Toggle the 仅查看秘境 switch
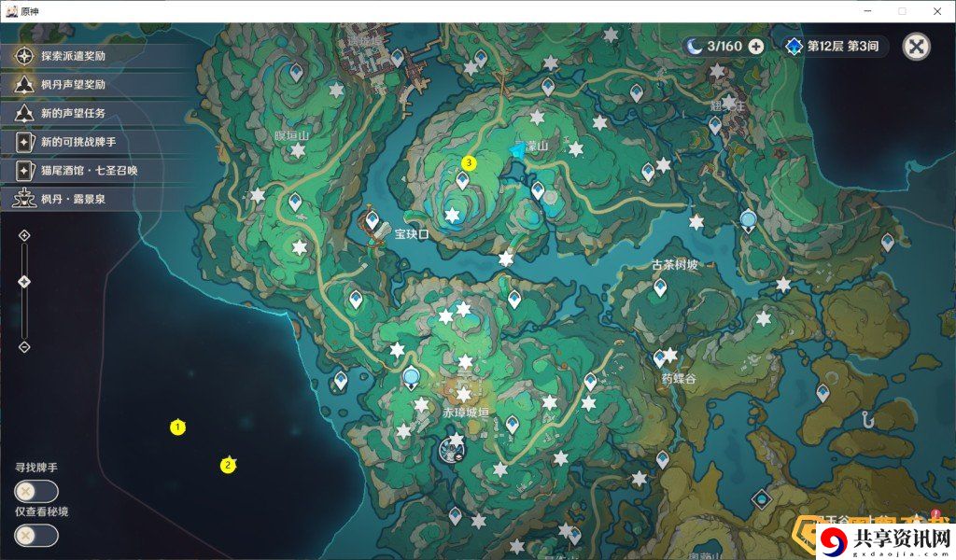This screenshot has height=560, width=956. 36,536
